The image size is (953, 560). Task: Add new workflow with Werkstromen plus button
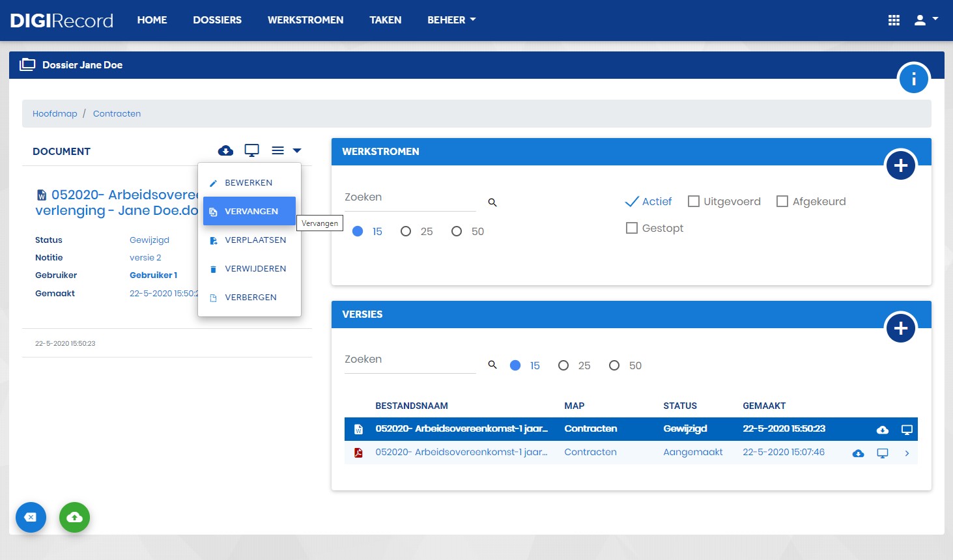pos(901,165)
